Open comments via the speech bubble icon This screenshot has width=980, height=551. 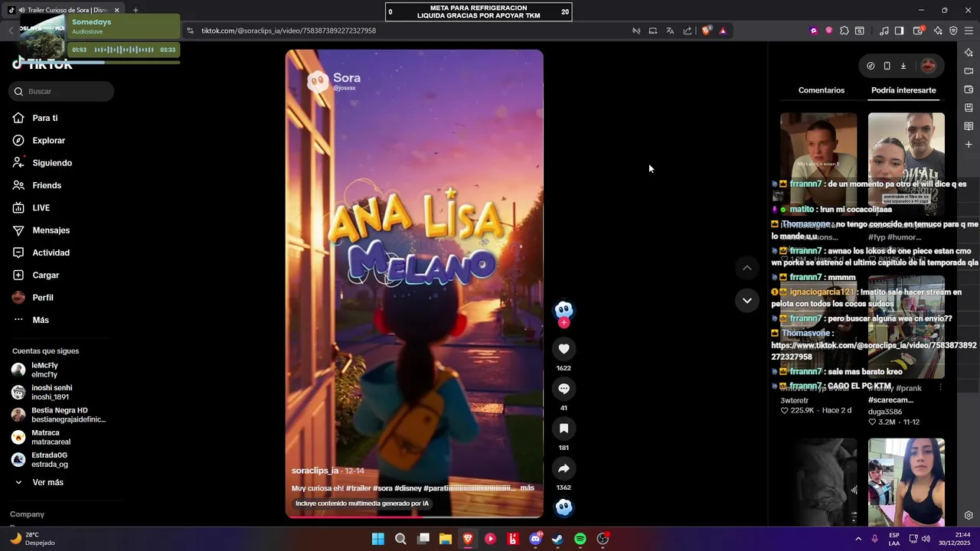pos(563,389)
